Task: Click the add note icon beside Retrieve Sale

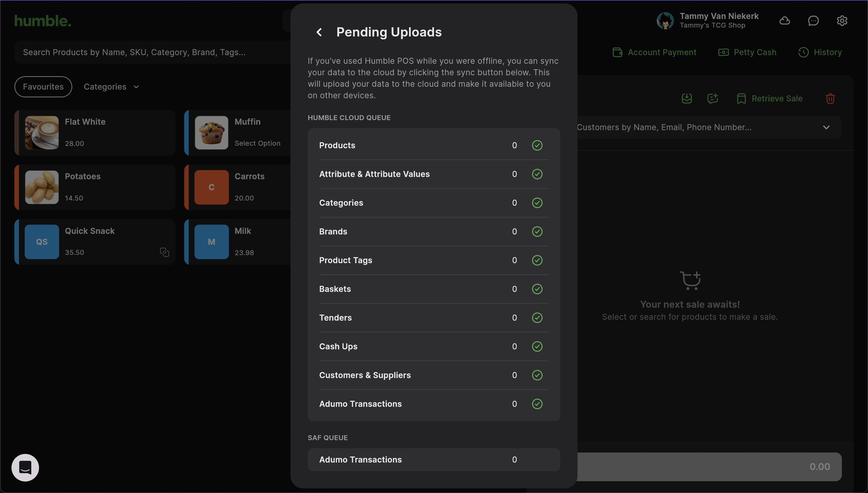Action: (x=712, y=99)
